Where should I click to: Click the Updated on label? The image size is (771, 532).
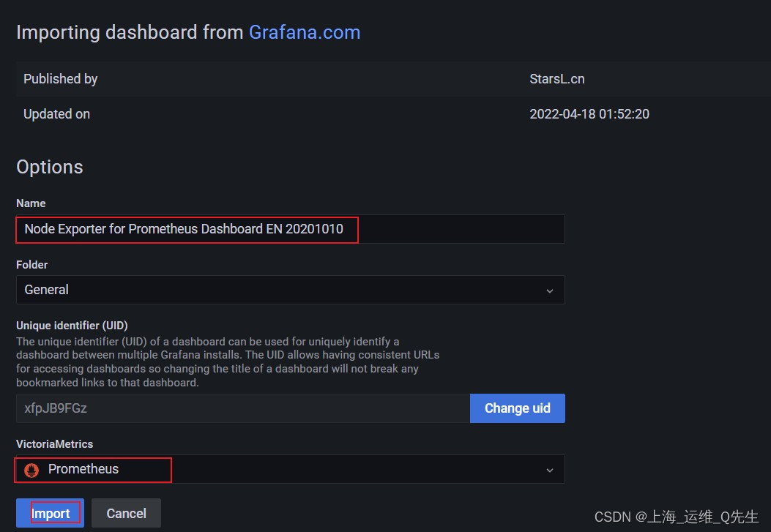(x=56, y=114)
